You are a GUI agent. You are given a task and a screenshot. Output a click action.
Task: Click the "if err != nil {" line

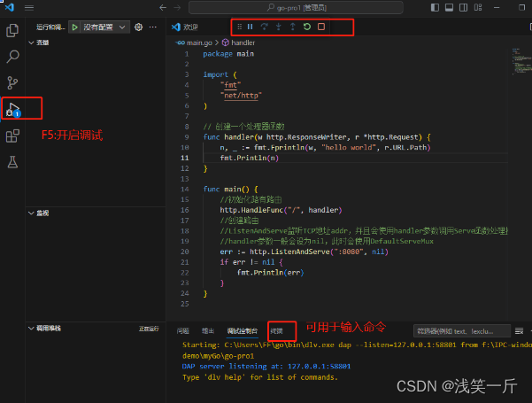(x=251, y=262)
